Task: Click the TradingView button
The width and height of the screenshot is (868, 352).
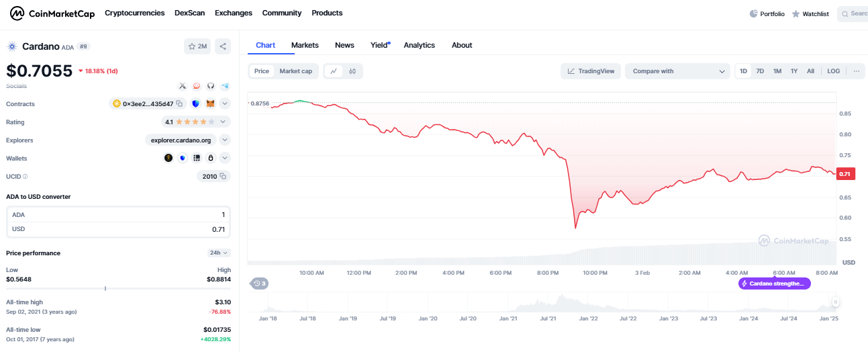Action: (591, 71)
